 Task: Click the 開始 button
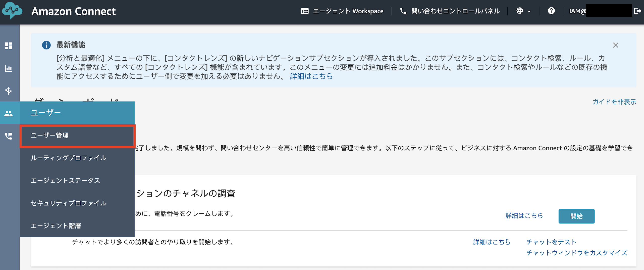click(576, 216)
